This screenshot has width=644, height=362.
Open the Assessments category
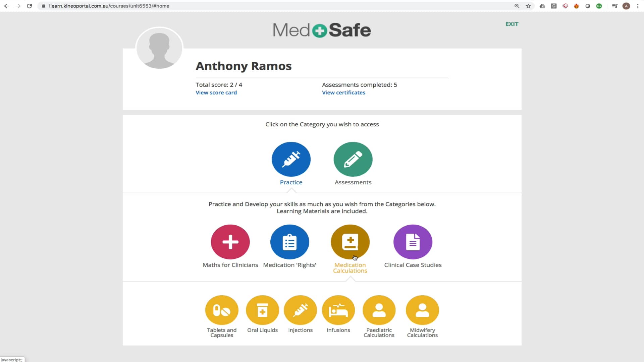(x=353, y=159)
